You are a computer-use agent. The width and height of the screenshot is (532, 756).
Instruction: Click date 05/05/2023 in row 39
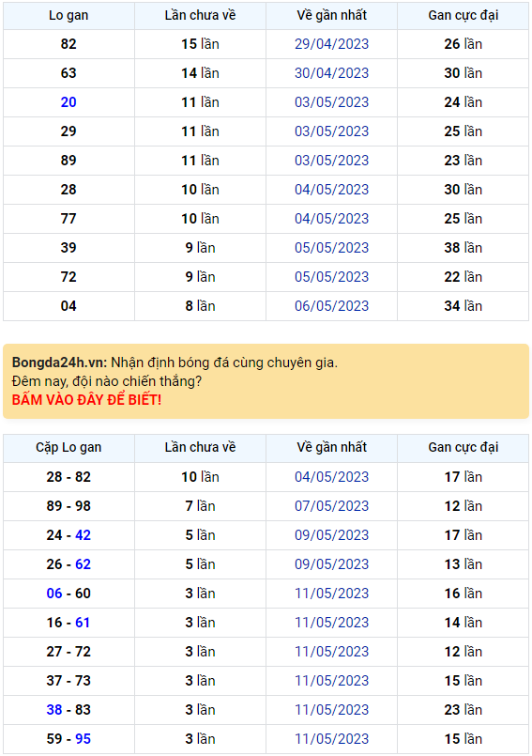point(331,247)
